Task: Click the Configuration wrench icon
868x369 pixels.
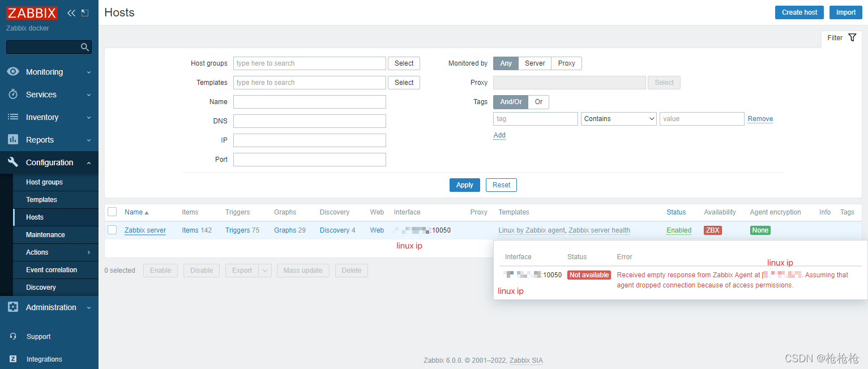Action: coord(13,162)
